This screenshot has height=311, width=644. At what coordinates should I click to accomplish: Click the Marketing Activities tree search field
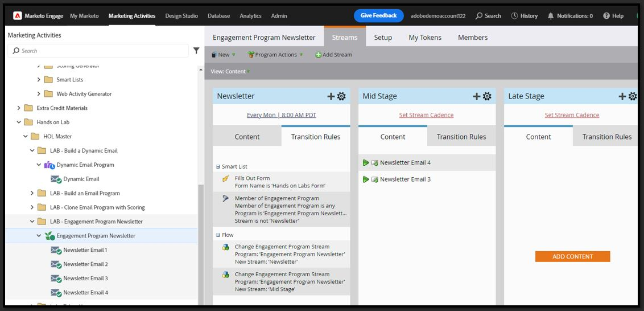(x=98, y=51)
